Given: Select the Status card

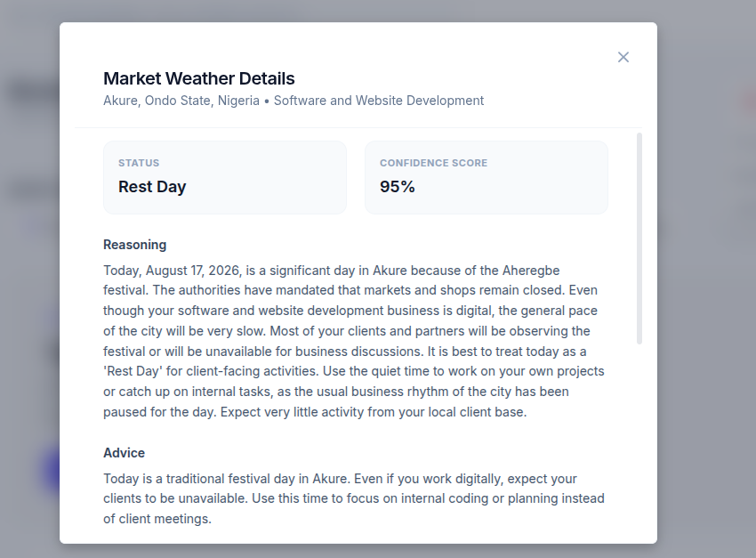Looking at the screenshot, I should coord(225,177).
